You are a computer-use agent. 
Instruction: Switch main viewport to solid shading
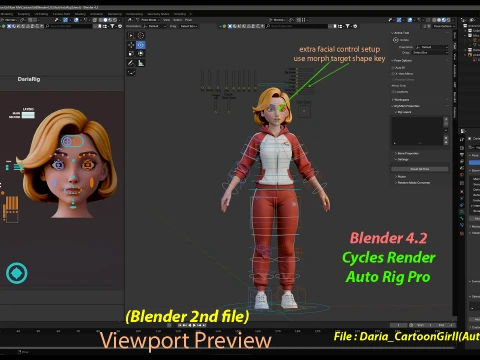pos(439,20)
